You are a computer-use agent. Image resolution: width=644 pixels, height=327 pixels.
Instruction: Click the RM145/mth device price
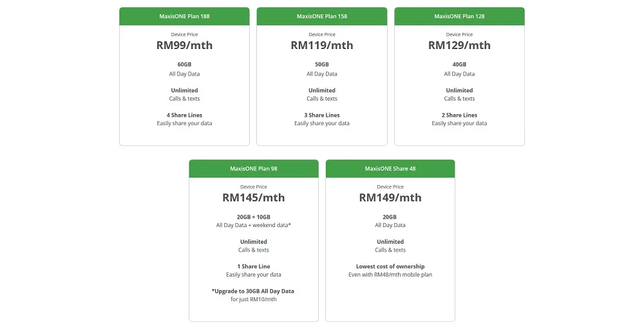(254, 197)
